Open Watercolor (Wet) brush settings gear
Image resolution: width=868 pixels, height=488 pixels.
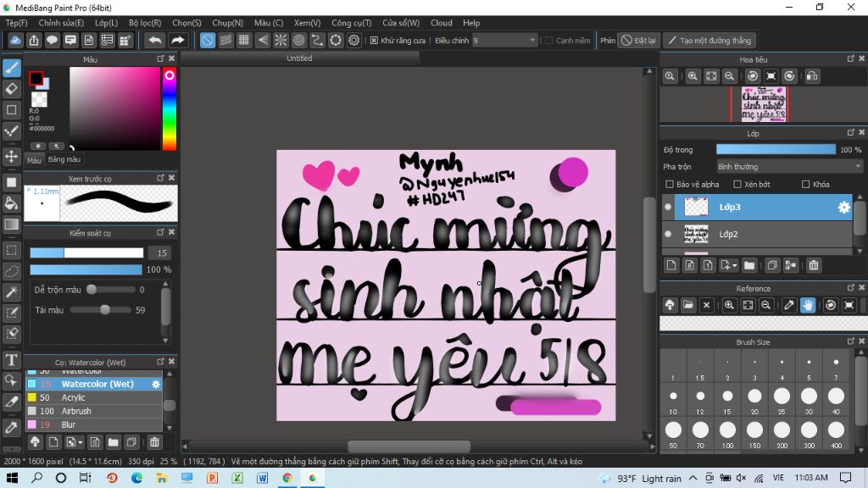(156, 384)
